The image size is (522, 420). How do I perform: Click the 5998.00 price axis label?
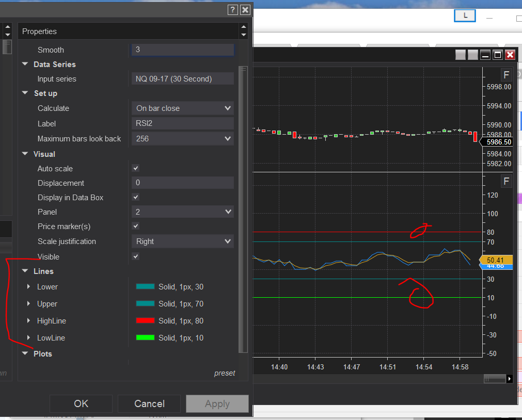point(499,87)
